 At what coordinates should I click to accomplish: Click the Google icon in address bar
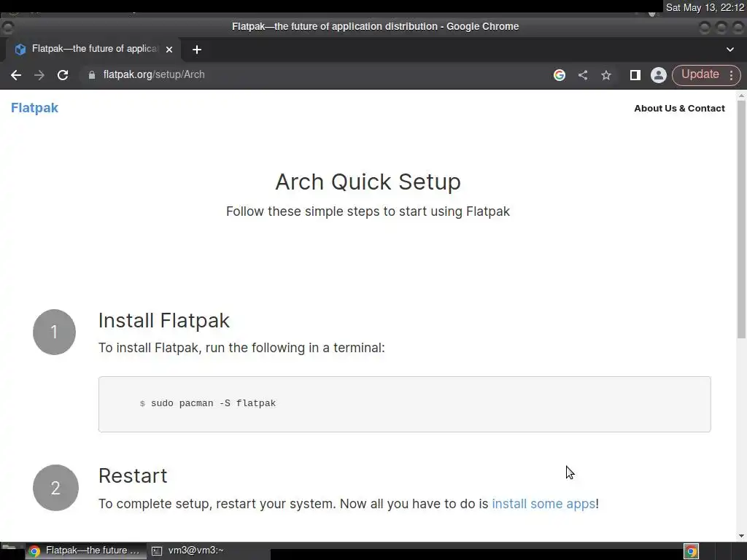(560, 75)
